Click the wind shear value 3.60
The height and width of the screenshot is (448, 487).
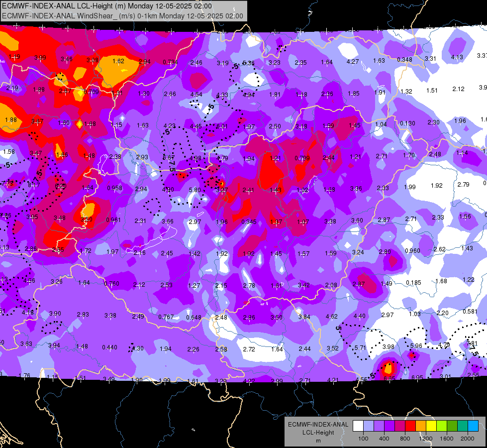357,220
